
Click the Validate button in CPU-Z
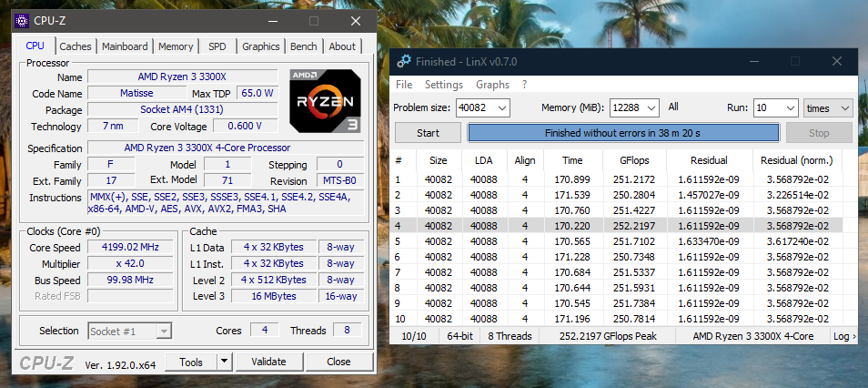click(x=268, y=362)
